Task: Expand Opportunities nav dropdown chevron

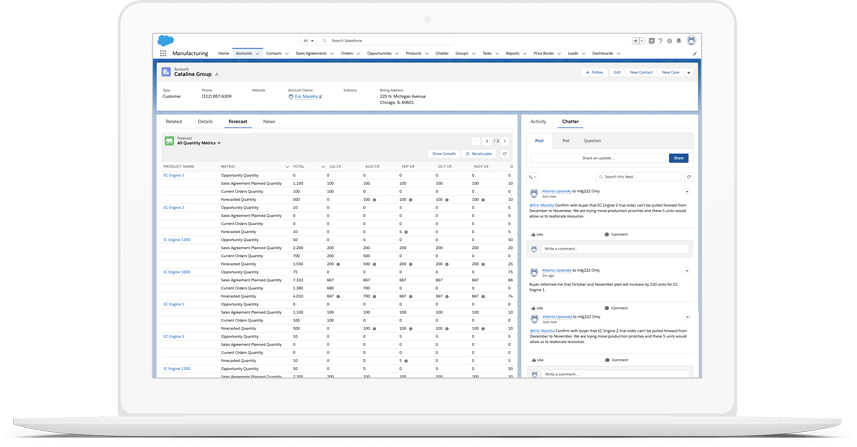Action: [397, 54]
